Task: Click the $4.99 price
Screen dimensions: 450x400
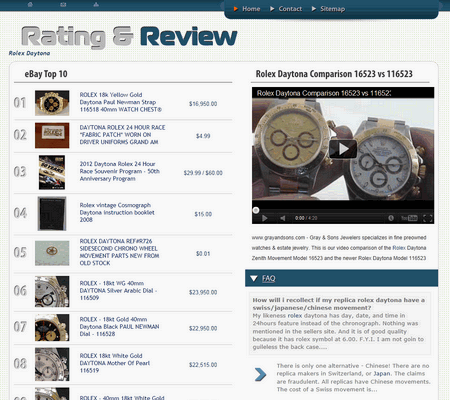Action: click(x=203, y=136)
